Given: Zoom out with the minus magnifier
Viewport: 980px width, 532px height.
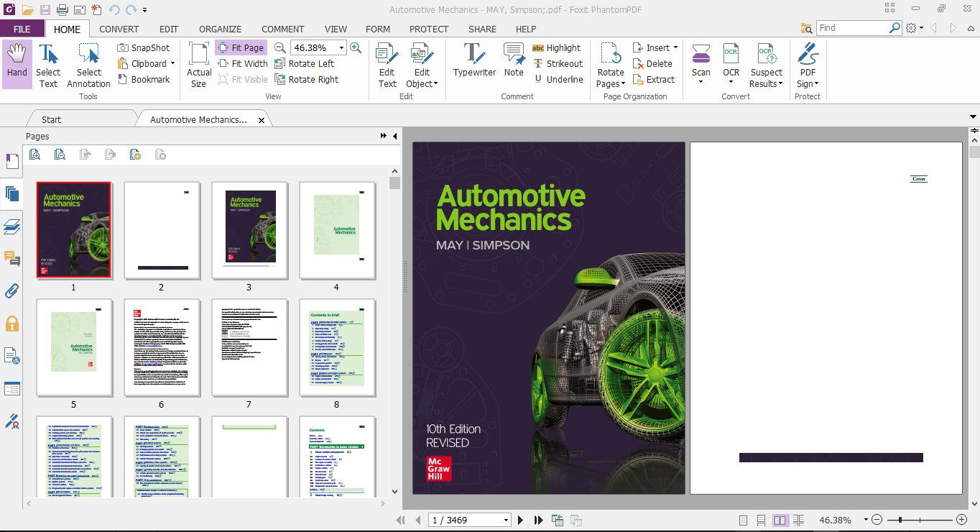Looking at the screenshot, I should 280,47.
